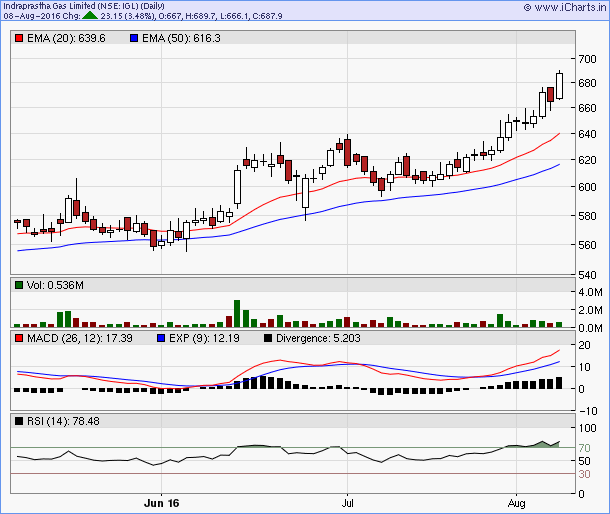Image resolution: width=610 pixels, height=514 pixels.
Task: Click the 2.0M volume axis label
Action: coord(591,310)
